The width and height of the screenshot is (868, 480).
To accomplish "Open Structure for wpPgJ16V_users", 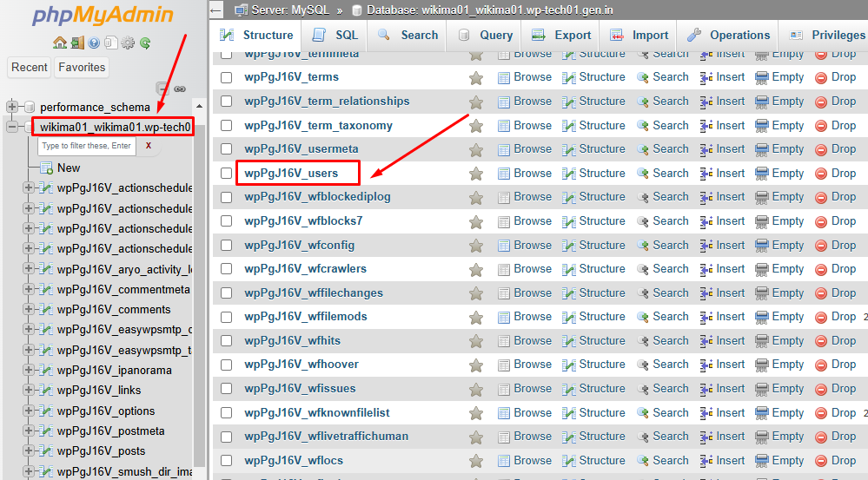I will click(594, 173).
